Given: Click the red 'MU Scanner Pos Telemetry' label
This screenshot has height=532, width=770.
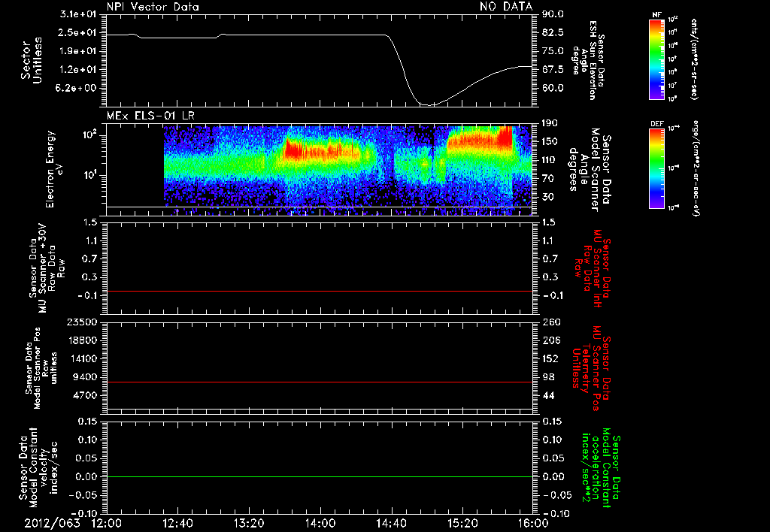Looking at the screenshot, I should coord(591,368).
